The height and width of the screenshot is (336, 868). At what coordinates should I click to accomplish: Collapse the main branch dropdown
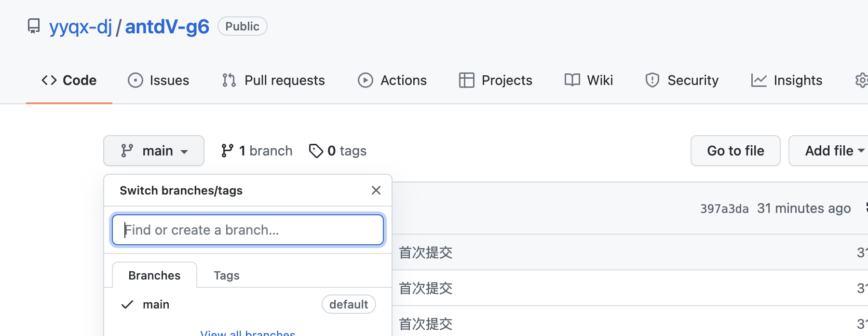[x=154, y=151]
